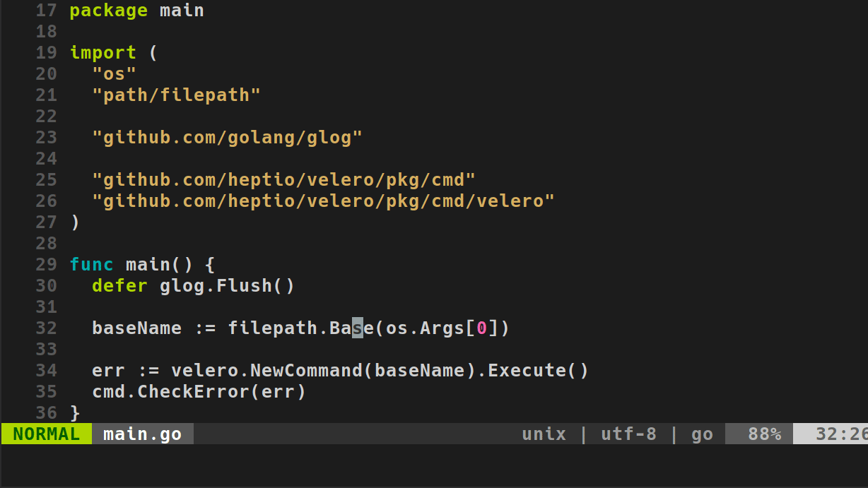The height and width of the screenshot is (488, 868).
Task: Click the glog.Flush() call
Action: click(x=227, y=286)
